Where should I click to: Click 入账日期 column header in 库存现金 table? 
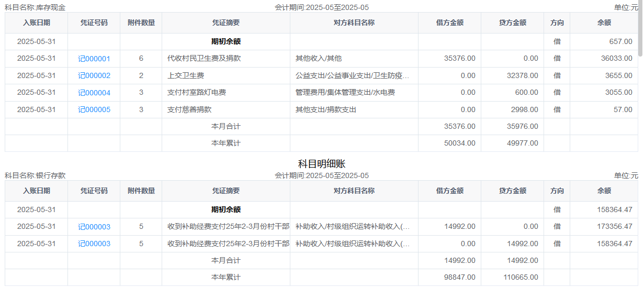(37, 23)
